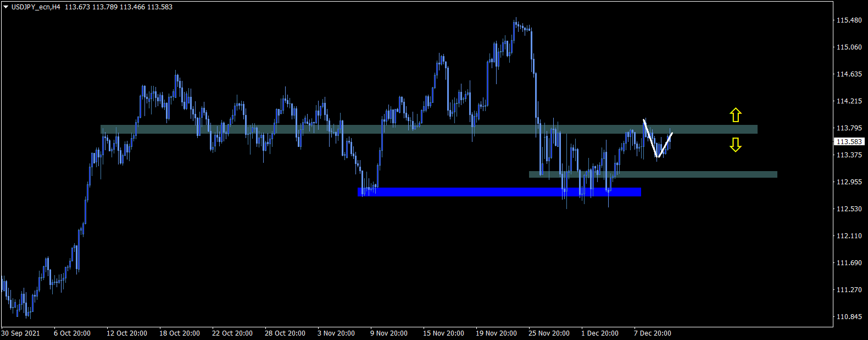The height and width of the screenshot is (340, 868).
Task: Click price scale label 114.215
Action: [x=849, y=101]
